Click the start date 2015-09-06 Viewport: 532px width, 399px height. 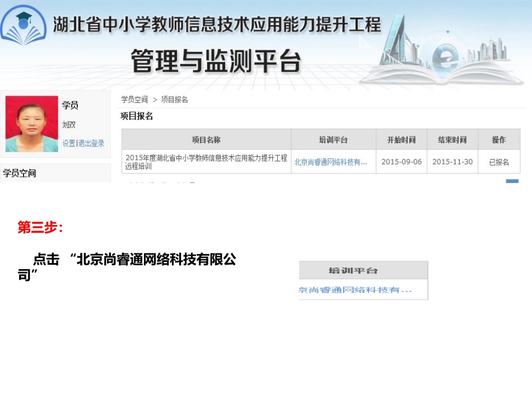tap(402, 162)
